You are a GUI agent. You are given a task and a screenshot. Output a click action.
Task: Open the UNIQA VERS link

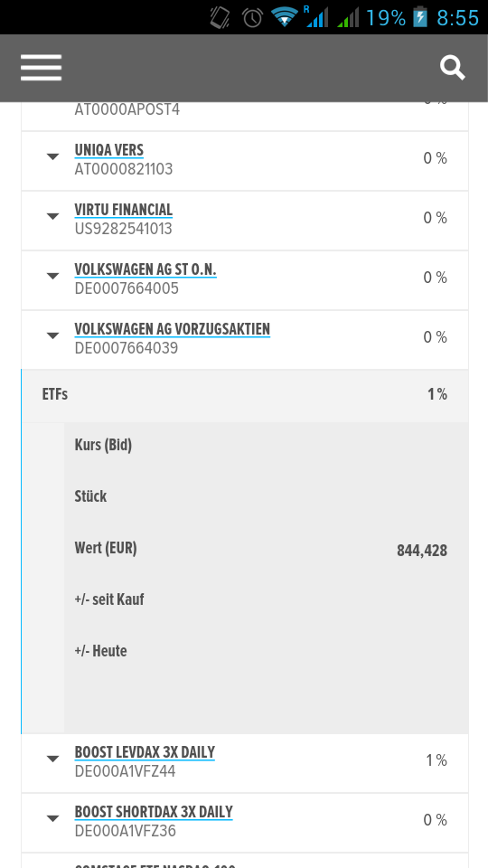click(109, 151)
